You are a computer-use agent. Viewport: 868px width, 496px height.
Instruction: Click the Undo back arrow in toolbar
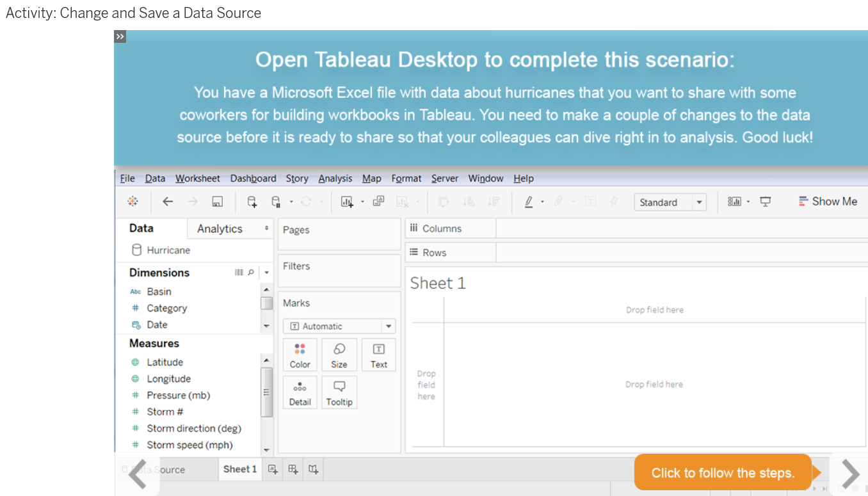pyautogui.click(x=168, y=202)
